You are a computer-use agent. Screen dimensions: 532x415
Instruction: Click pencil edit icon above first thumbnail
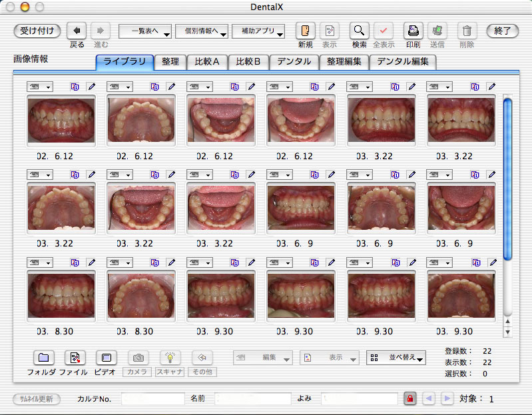tap(91, 87)
